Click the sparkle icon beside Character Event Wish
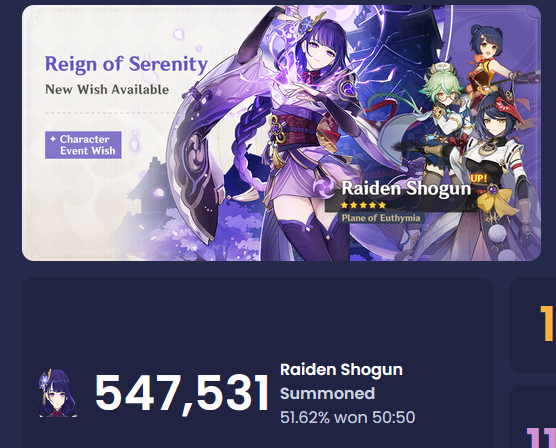This screenshot has width=556, height=448. point(53,139)
